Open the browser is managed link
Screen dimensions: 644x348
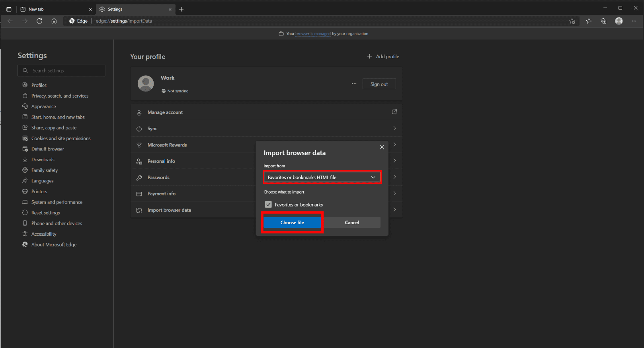tap(313, 34)
